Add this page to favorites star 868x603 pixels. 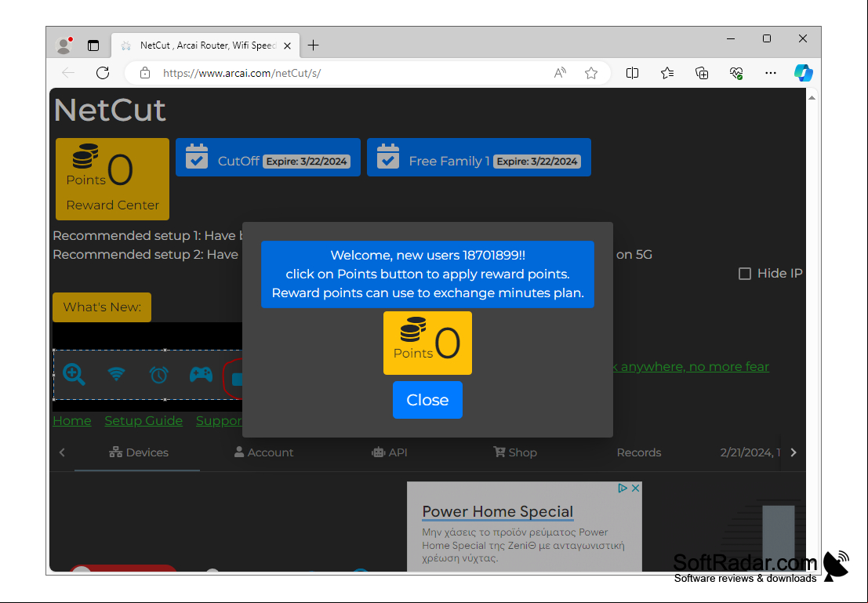click(591, 73)
